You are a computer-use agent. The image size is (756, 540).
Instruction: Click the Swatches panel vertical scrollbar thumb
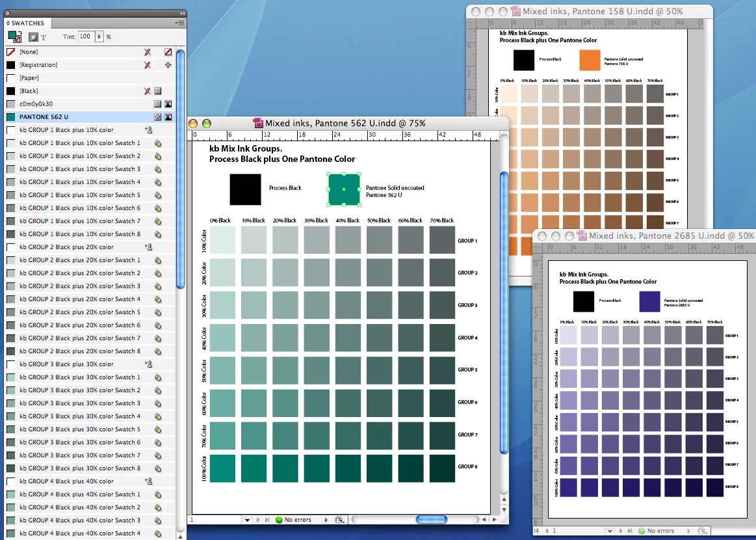tap(181, 169)
